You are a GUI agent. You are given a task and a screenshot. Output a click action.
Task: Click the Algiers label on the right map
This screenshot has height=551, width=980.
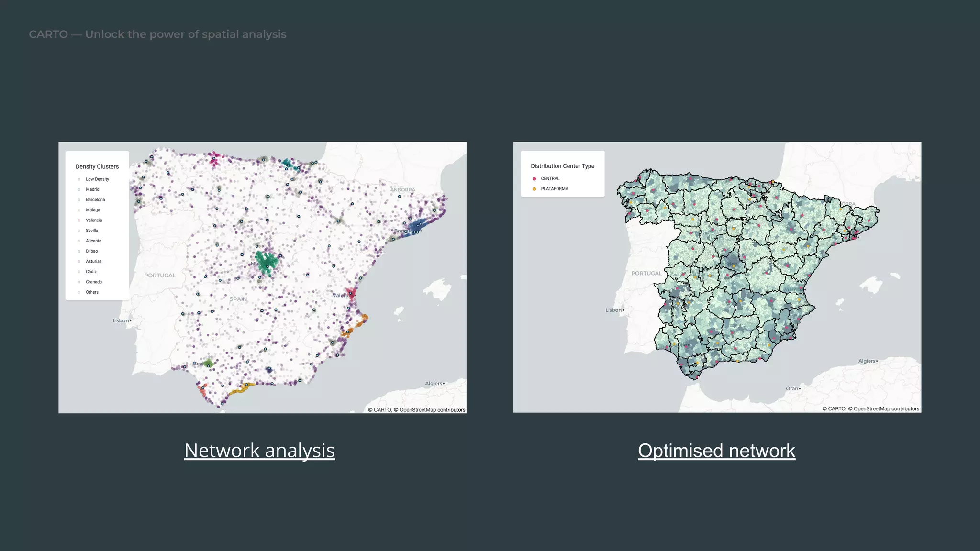point(867,361)
